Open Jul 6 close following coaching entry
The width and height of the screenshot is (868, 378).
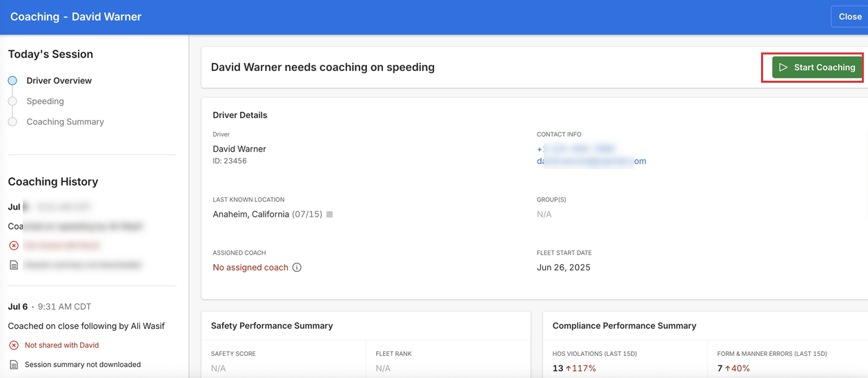coord(86,326)
